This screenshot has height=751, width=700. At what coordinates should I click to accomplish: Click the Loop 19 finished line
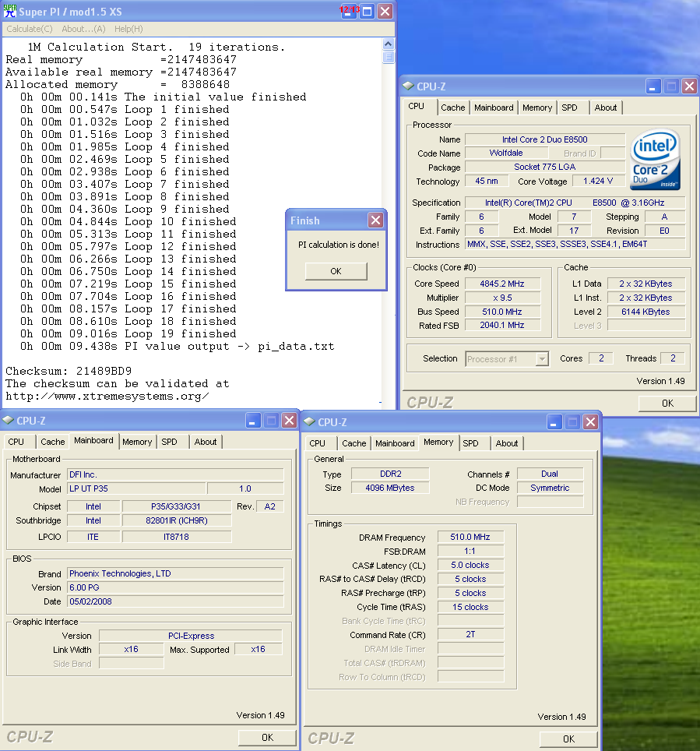tap(128, 334)
